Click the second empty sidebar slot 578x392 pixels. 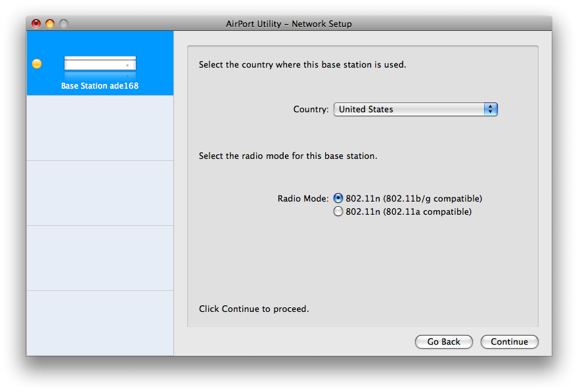100,128
